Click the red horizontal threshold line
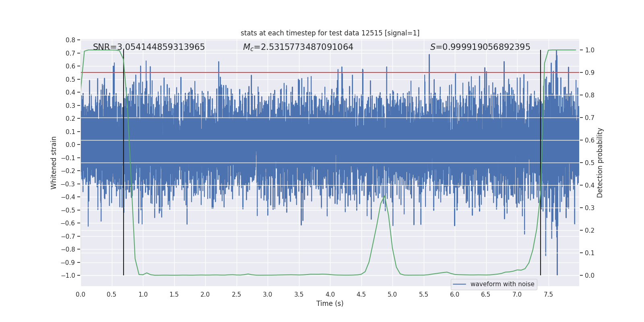 (322, 72)
